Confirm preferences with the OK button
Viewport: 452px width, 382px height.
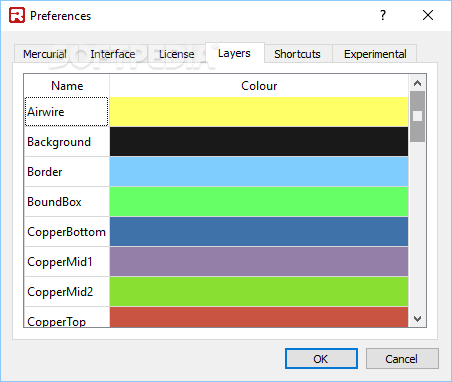(321, 359)
